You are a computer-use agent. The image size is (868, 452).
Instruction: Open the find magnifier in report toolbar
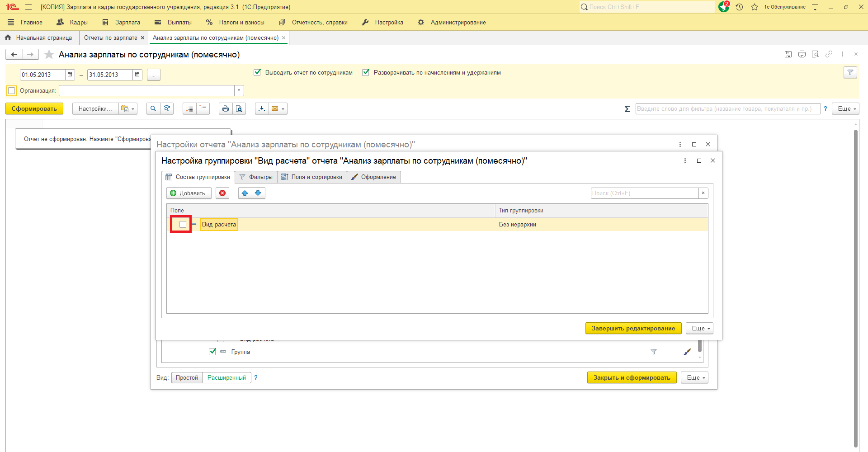click(x=153, y=108)
